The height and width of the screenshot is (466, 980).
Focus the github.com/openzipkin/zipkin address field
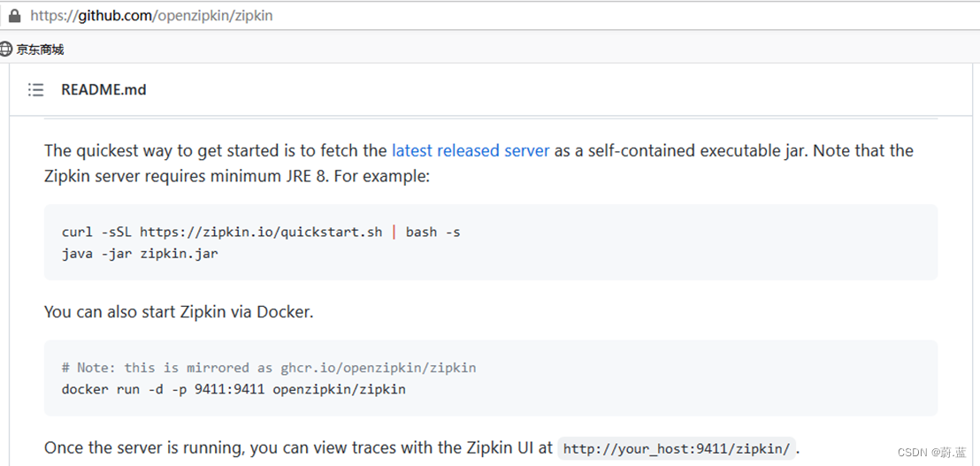tap(151, 16)
